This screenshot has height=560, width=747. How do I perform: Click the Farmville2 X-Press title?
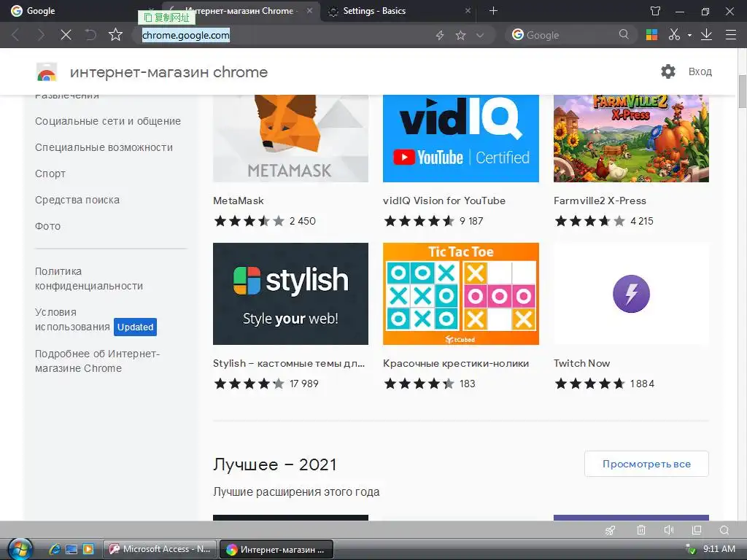600,201
